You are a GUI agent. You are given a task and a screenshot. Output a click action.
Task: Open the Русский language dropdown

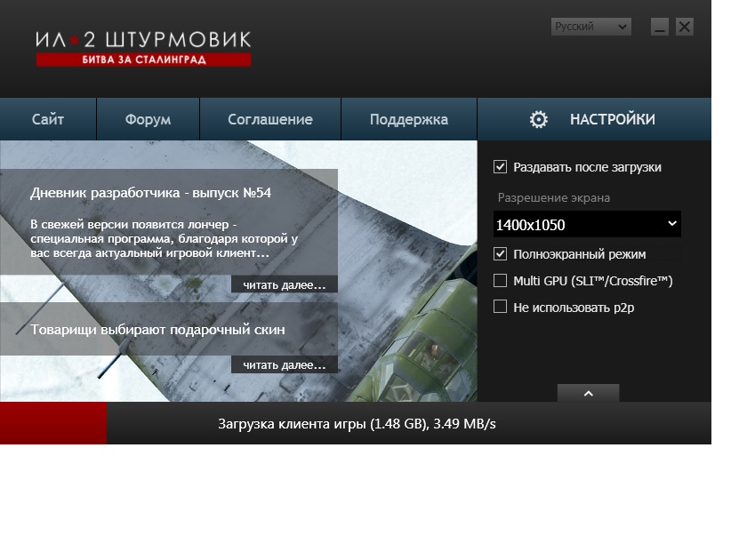tap(591, 27)
